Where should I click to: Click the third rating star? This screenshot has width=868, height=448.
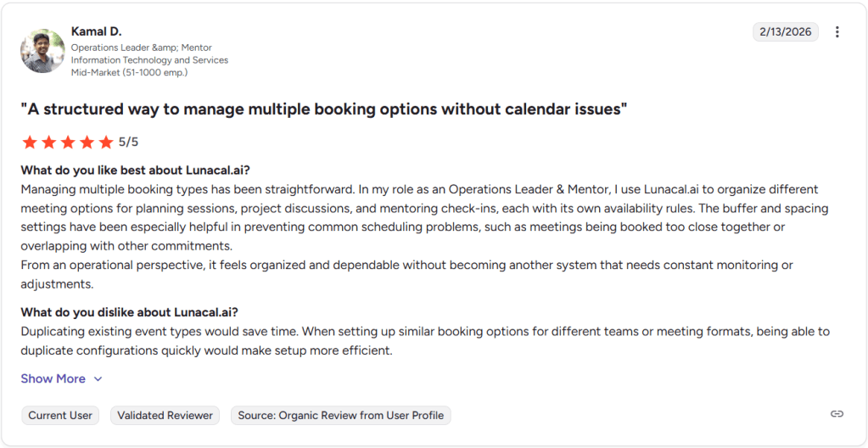pos(68,142)
